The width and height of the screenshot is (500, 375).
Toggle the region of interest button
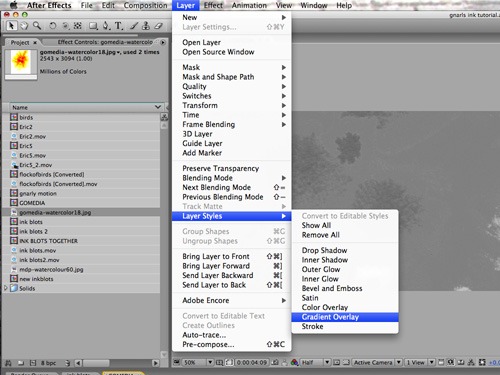point(337,362)
